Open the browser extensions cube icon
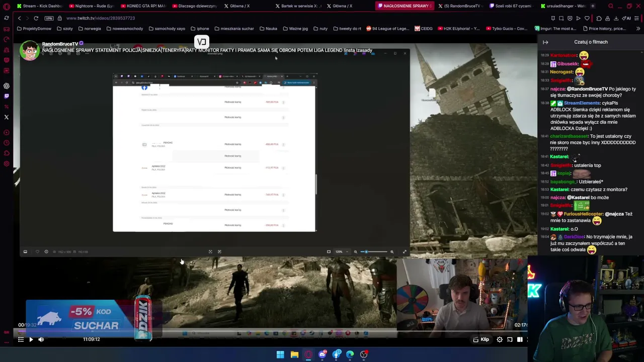This screenshot has width=644, height=362. pyautogui.click(x=599, y=18)
